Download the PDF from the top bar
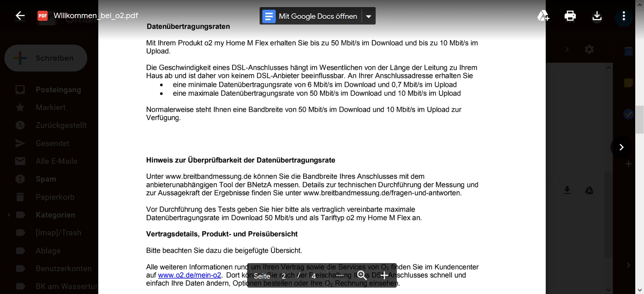 (597, 16)
